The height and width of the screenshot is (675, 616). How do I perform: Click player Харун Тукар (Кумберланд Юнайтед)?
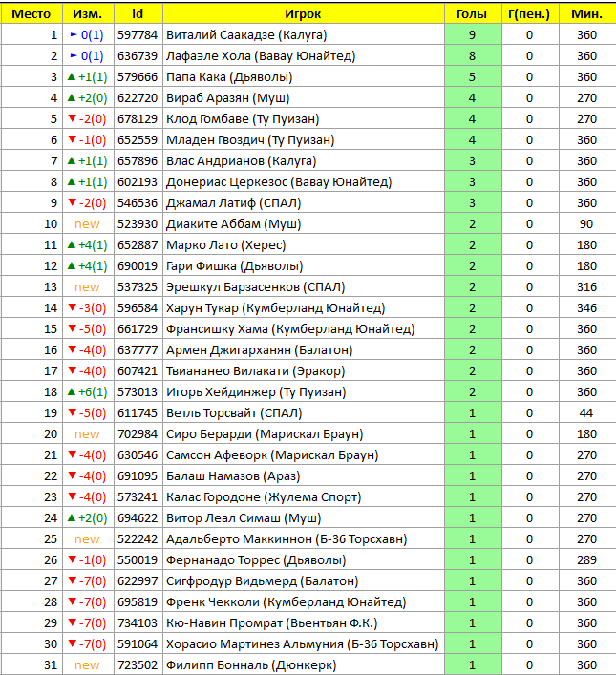pos(275,308)
